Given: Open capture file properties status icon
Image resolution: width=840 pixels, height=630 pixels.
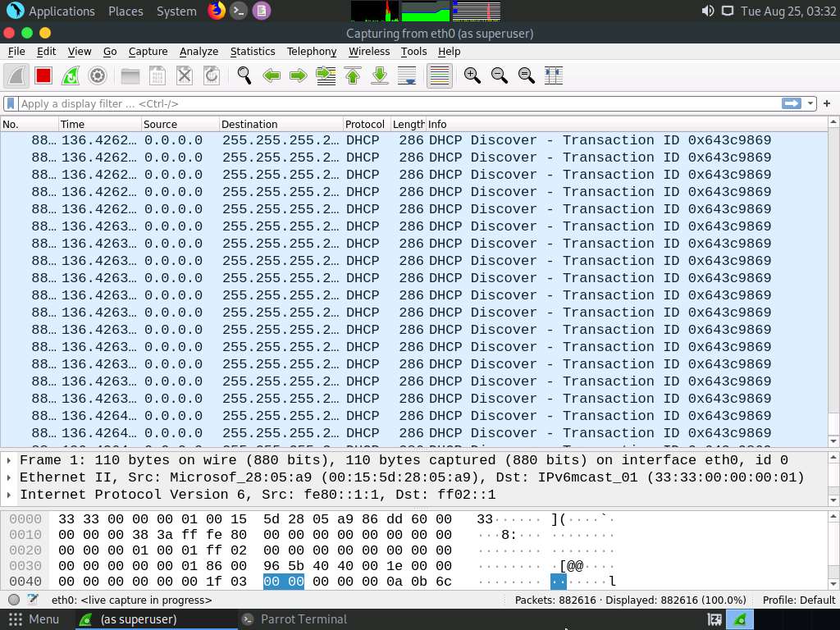Looking at the screenshot, I should (33, 600).
